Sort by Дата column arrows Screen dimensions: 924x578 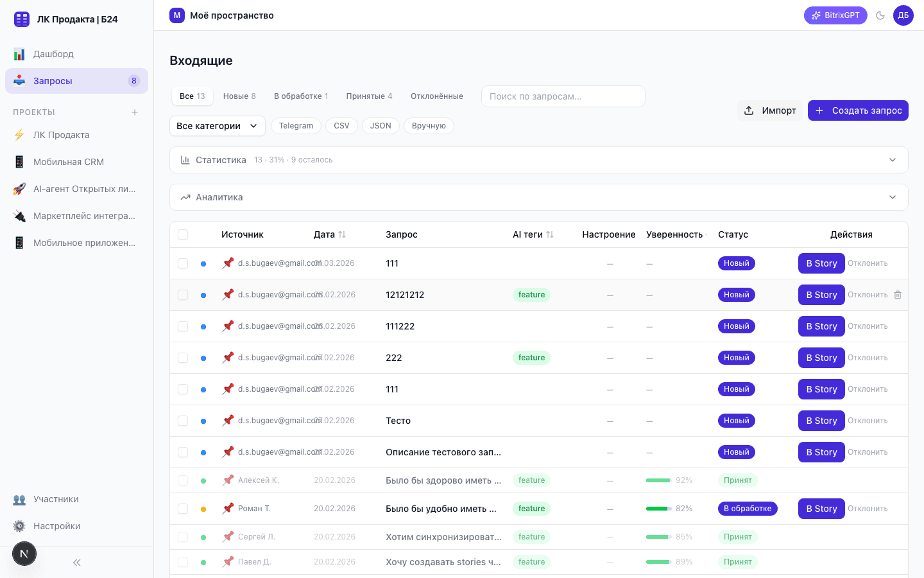tap(342, 234)
